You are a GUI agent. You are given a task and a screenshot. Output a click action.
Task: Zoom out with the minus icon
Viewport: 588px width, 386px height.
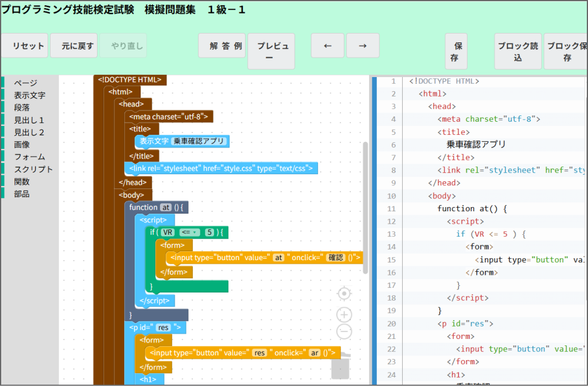[x=345, y=332]
